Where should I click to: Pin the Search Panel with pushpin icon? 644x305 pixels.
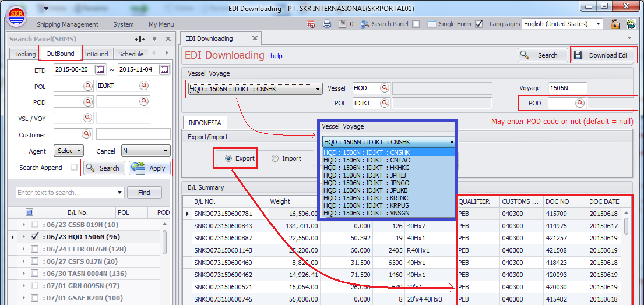click(155, 39)
